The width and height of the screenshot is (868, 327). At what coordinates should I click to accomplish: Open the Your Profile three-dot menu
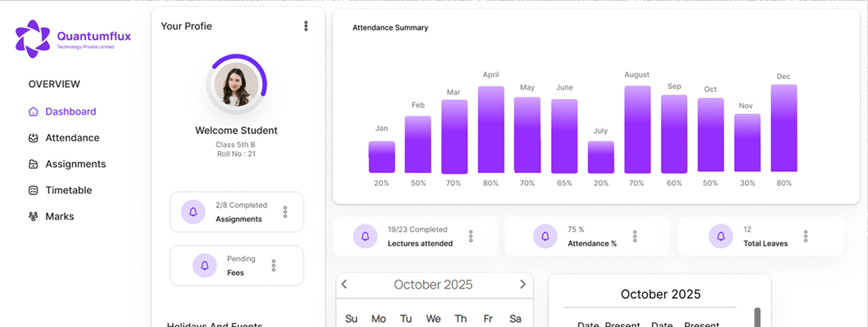tap(306, 26)
